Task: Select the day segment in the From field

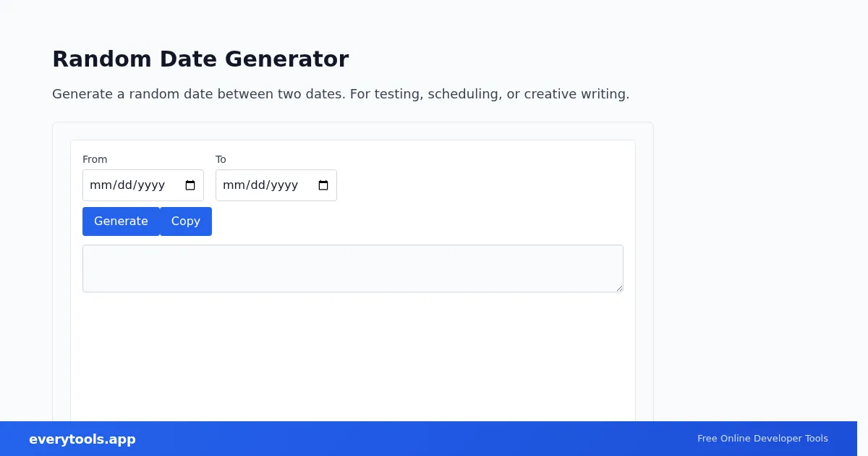Action: coord(126,185)
